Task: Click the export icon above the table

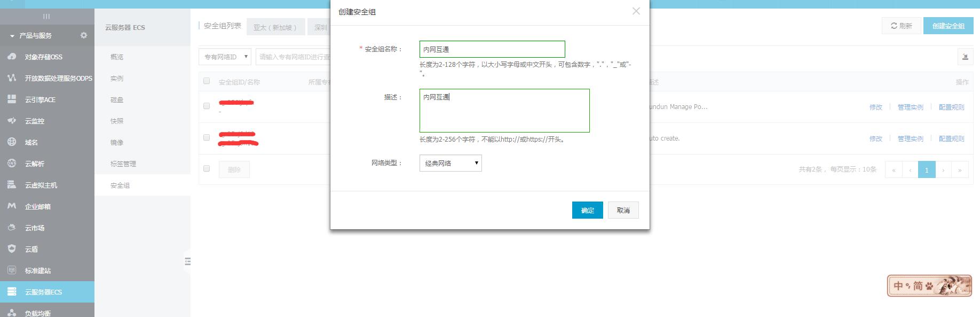Action: (x=965, y=57)
